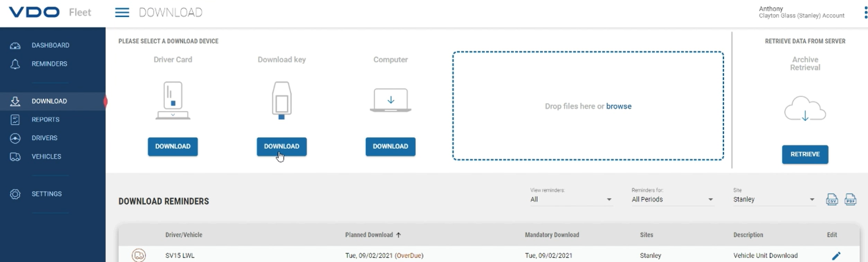
Task: Expand the View reminders dropdown
Action: click(571, 199)
